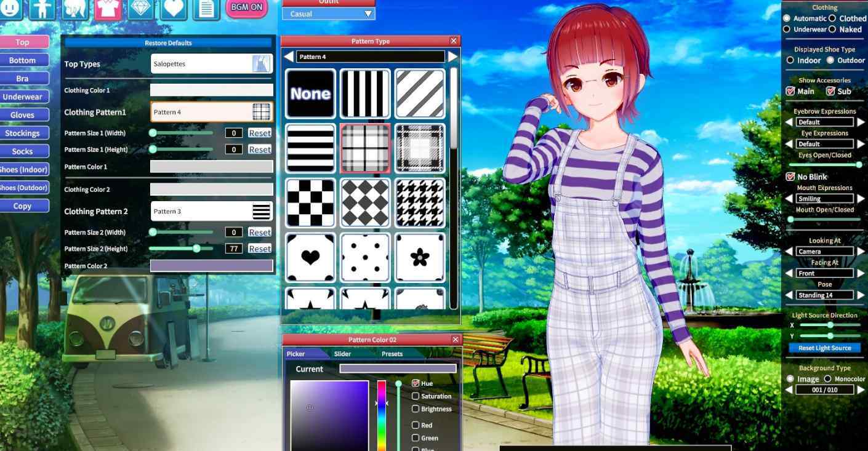Open Clothing Pattern 2 Pattern 3 selector
Image resolution: width=868 pixels, height=451 pixels.
pyautogui.click(x=212, y=211)
